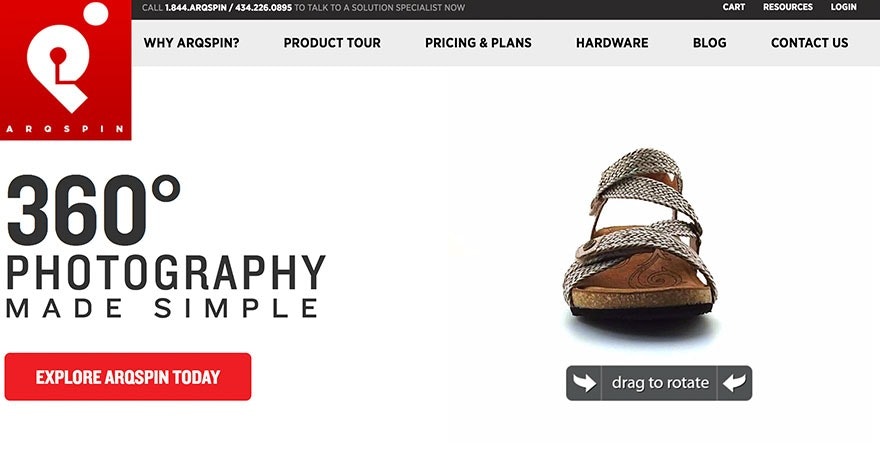The width and height of the screenshot is (880, 450).
Task: Click the large 360° heading
Action: 94,210
